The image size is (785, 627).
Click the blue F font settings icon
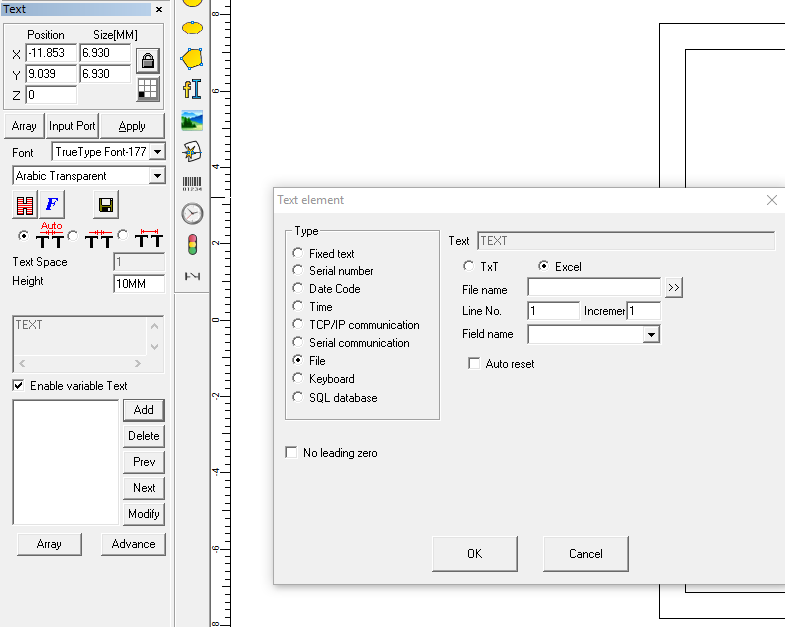(x=52, y=205)
